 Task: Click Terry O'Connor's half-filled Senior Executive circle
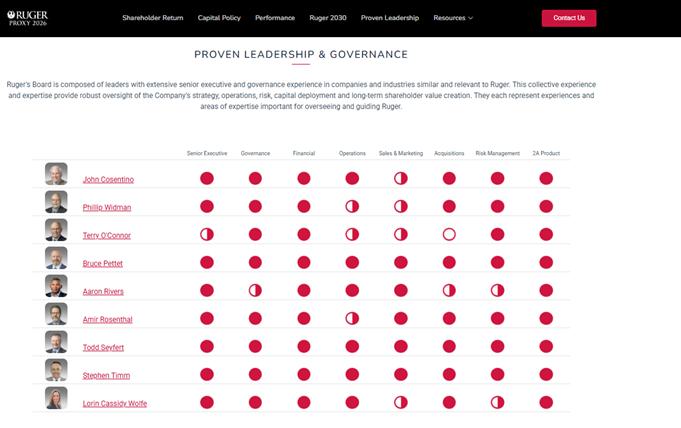click(x=207, y=235)
